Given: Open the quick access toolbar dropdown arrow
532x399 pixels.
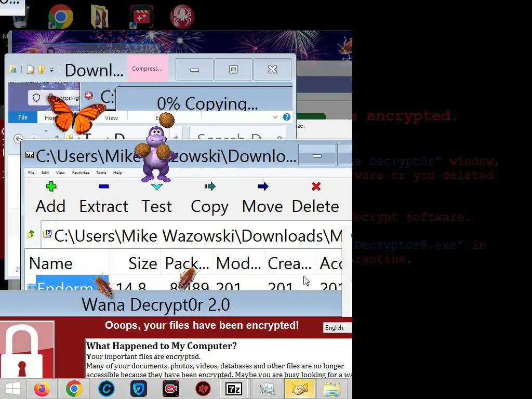Looking at the screenshot, I should 51,70.
